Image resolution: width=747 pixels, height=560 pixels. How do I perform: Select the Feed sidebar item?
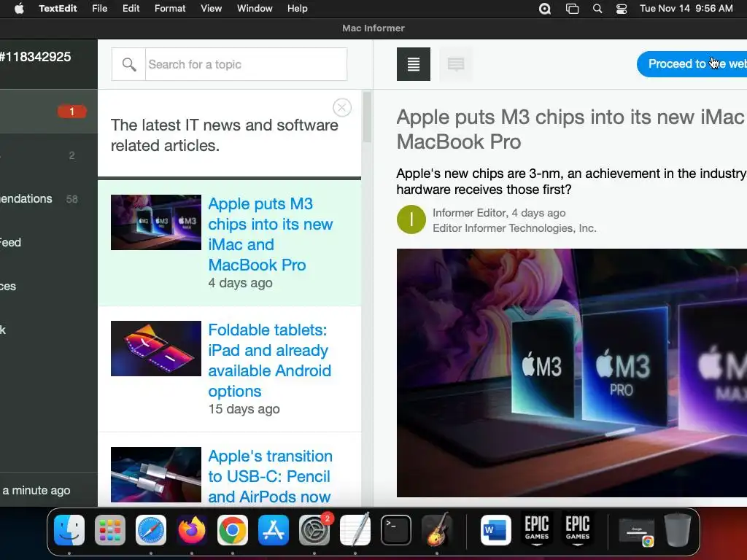coord(49,242)
